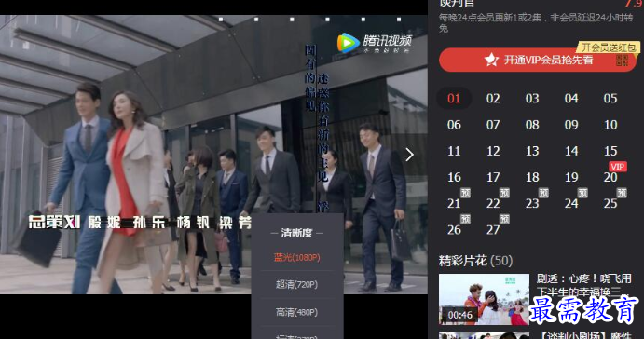
Task: Click the star icon on VIP button
Action: click(491, 60)
